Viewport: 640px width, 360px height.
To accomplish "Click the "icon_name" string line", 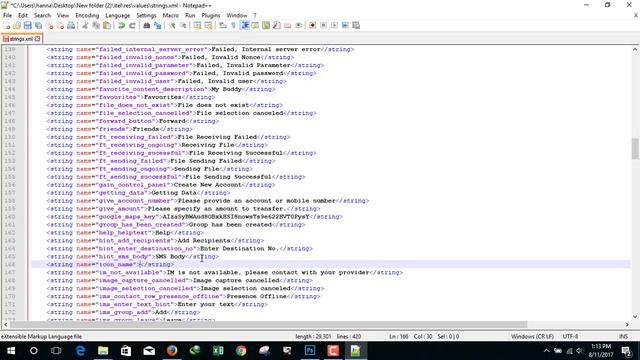I will coord(110,264).
